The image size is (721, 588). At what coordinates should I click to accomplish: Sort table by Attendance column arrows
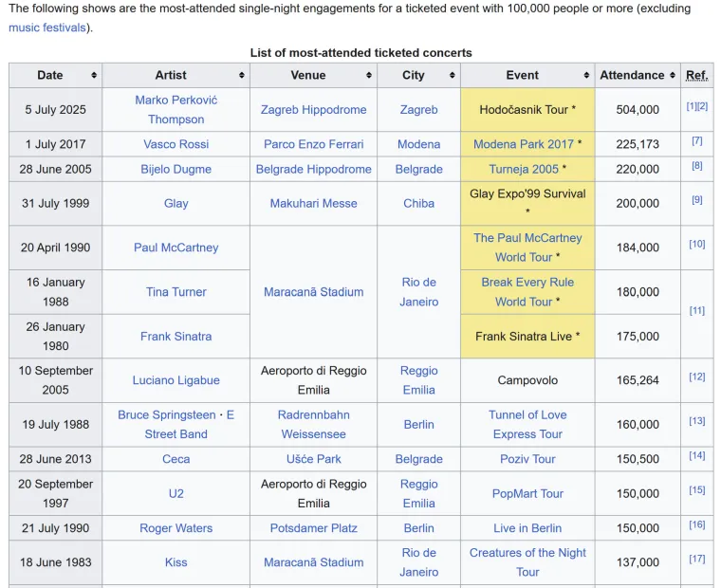click(673, 75)
